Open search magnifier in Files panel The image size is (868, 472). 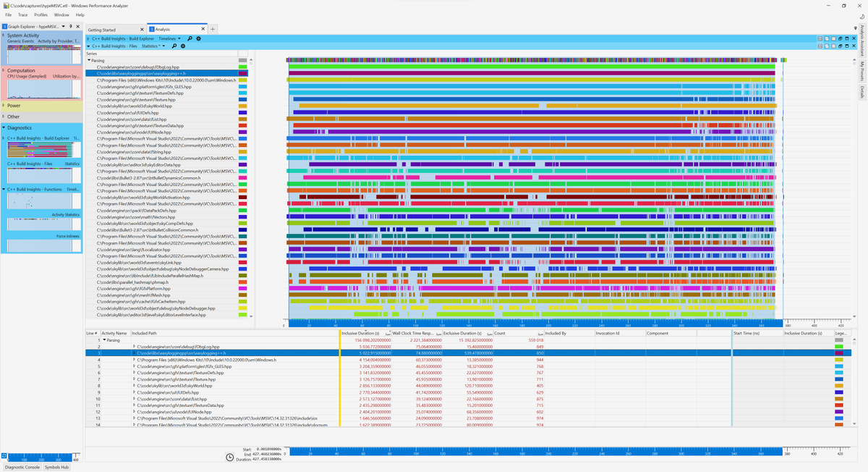click(x=174, y=46)
